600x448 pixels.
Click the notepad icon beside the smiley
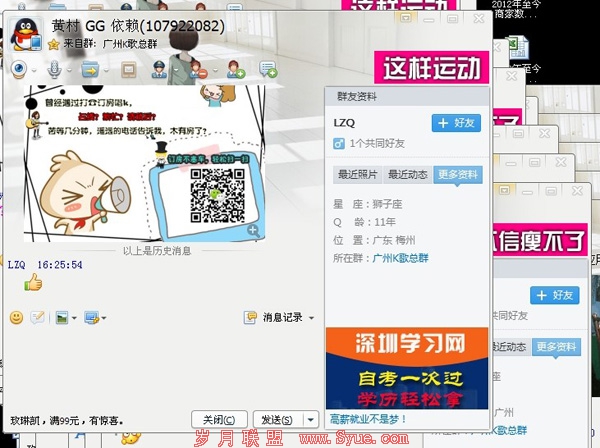(x=38, y=318)
